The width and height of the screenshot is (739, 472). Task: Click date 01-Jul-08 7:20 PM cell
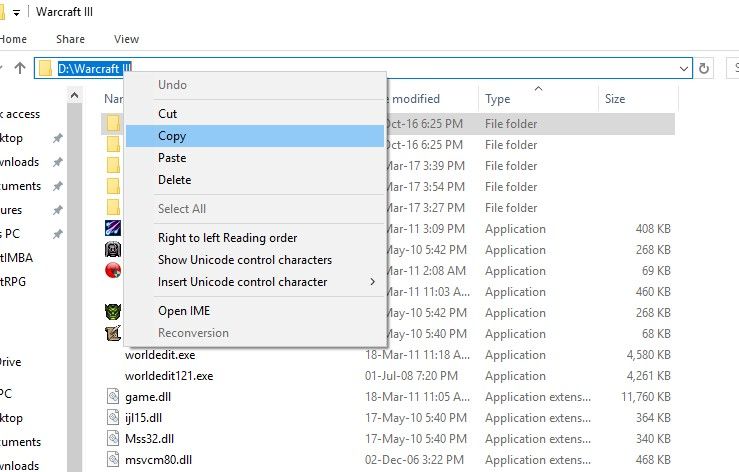click(411, 376)
